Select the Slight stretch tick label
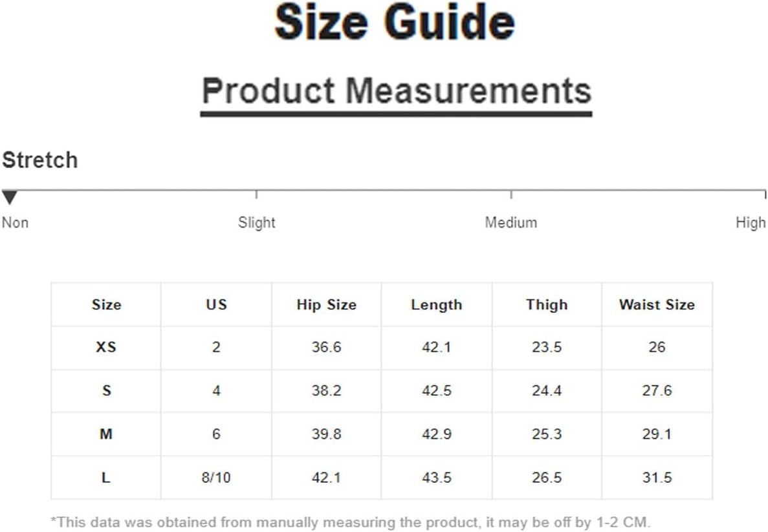 point(257,222)
